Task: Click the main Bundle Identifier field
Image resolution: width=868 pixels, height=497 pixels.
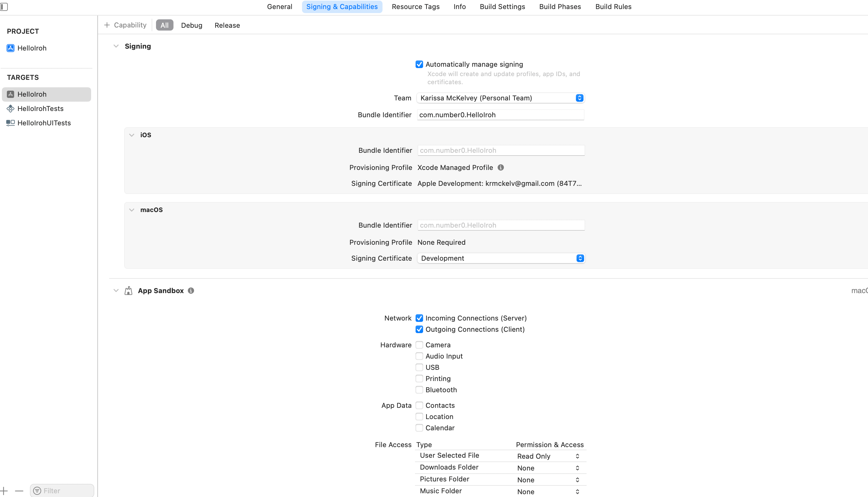Action: 500,115
